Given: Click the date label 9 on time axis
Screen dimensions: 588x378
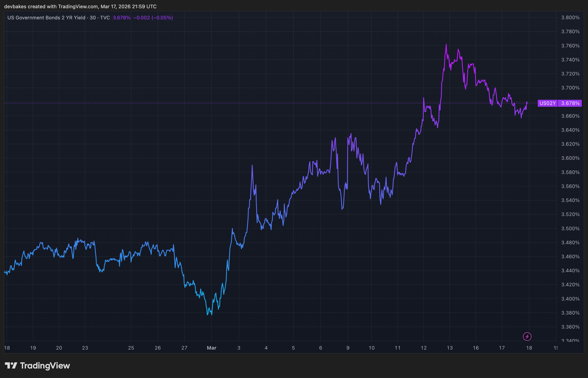Looking at the screenshot, I should point(348,348).
